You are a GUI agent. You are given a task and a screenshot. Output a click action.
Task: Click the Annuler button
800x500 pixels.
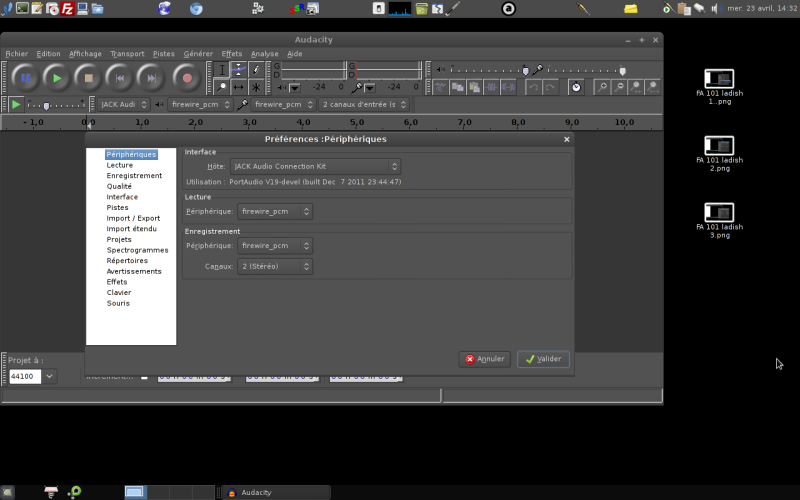tap(484, 359)
